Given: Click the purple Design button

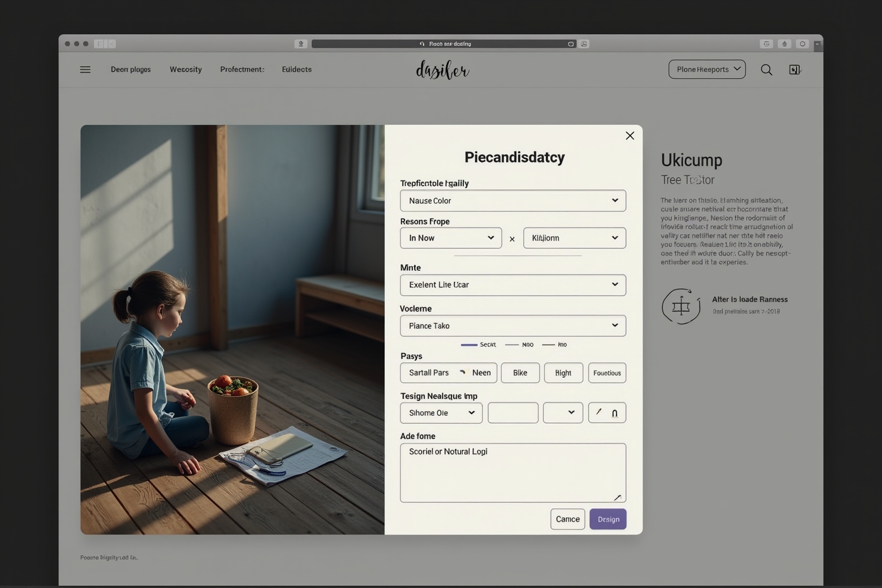Looking at the screenshot, I should point(608,519).
